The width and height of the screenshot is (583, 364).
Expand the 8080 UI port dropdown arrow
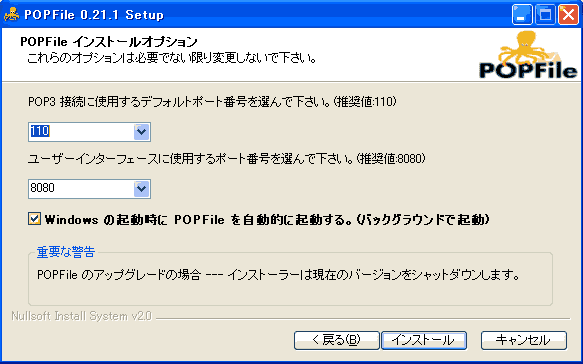point(141,189)
